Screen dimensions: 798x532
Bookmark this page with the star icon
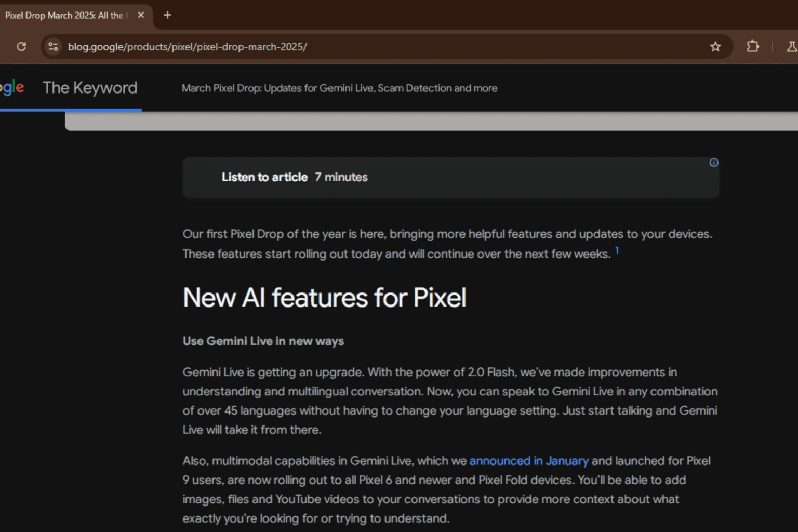[x=715, y=47]
